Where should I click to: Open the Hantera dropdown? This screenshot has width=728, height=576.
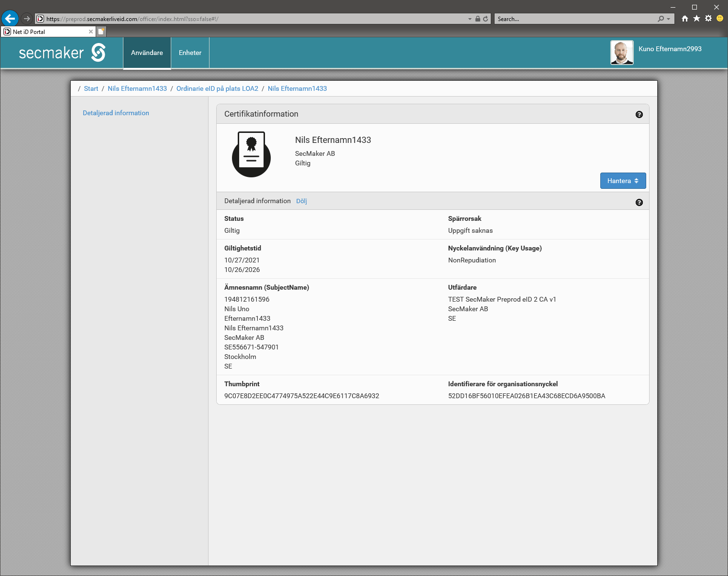pos(623,181)
